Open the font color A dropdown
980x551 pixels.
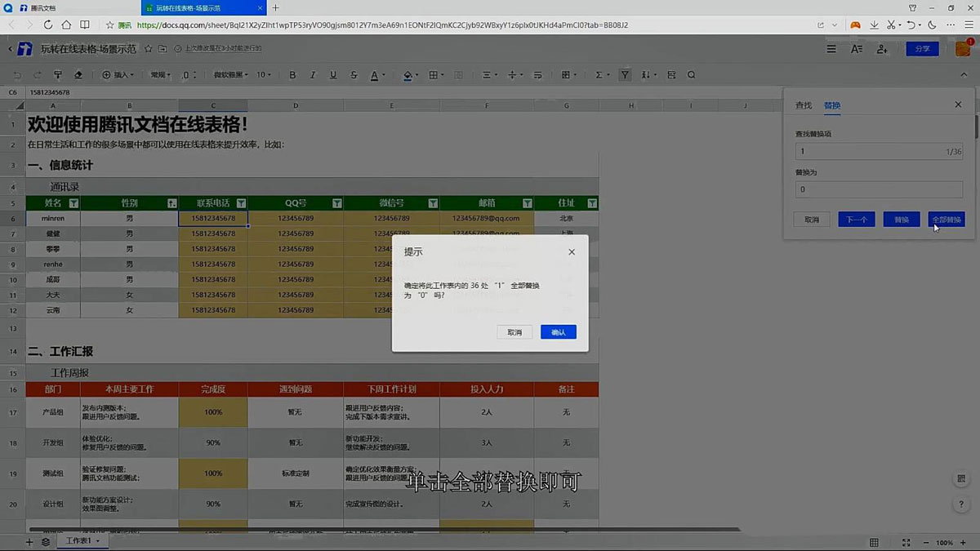point(377,75)
